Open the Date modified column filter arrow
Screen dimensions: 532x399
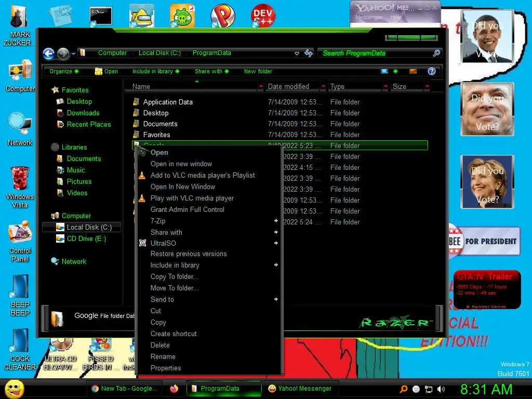[323, 87]
